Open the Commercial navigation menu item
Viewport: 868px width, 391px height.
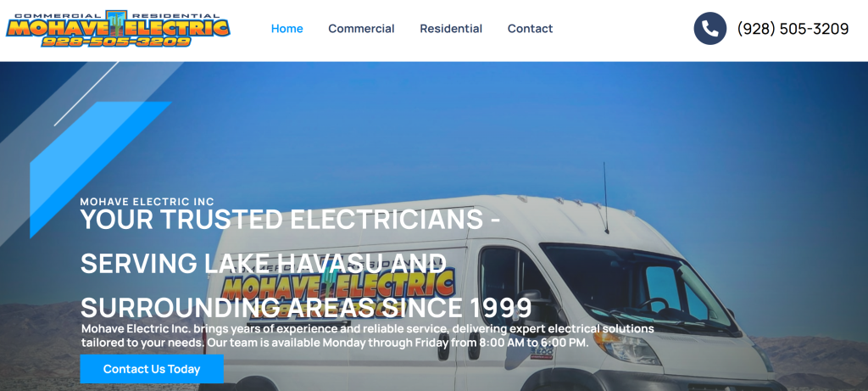[x=361, y=28]
